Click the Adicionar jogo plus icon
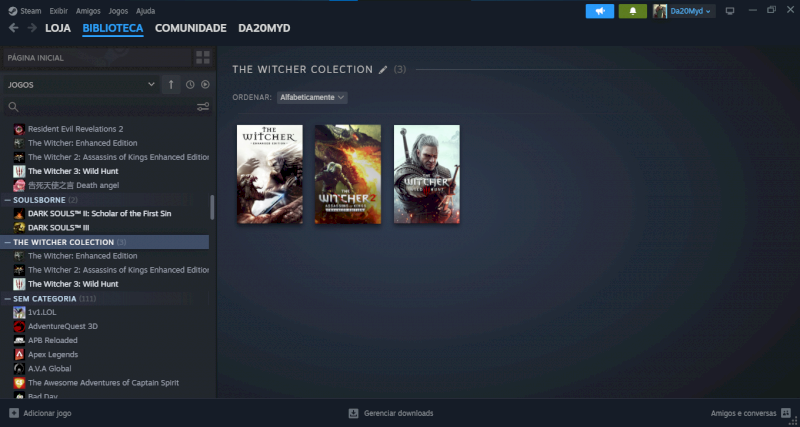This screenshot has width=800, height=427. [14, 413]
